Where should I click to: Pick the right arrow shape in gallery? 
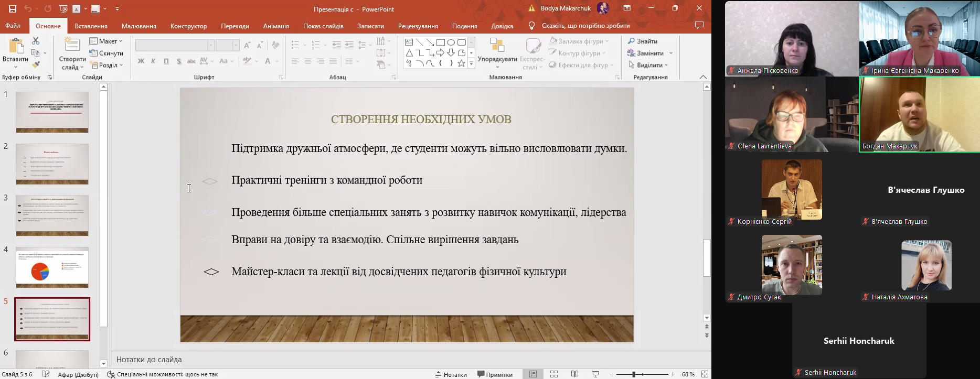click(441, 53)
